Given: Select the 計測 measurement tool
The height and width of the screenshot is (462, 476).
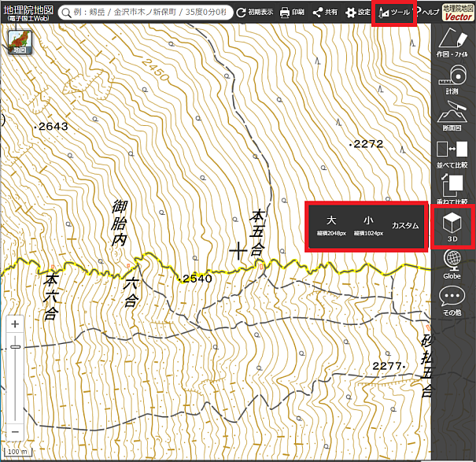Looking at the screenshot, I should click(452, 80).
